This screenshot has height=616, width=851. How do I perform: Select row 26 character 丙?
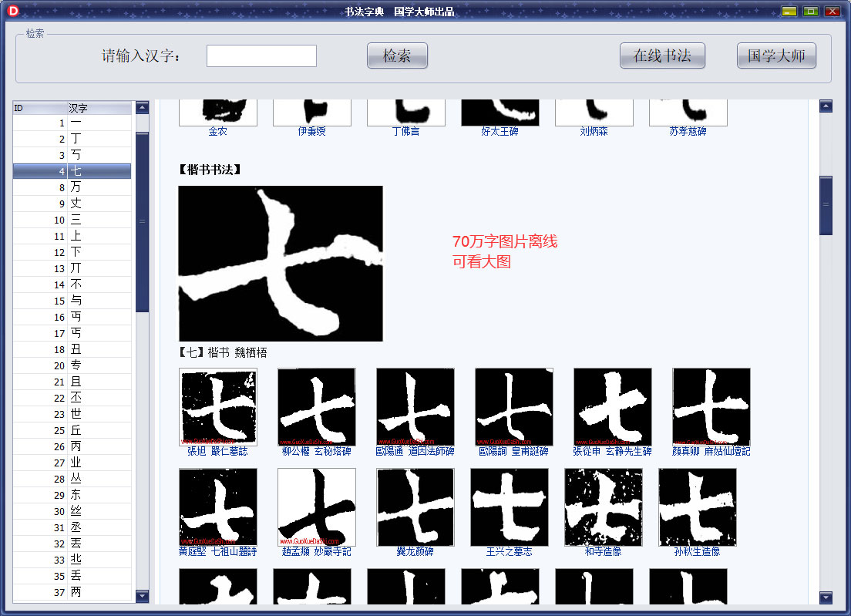(x=72, y=446)
